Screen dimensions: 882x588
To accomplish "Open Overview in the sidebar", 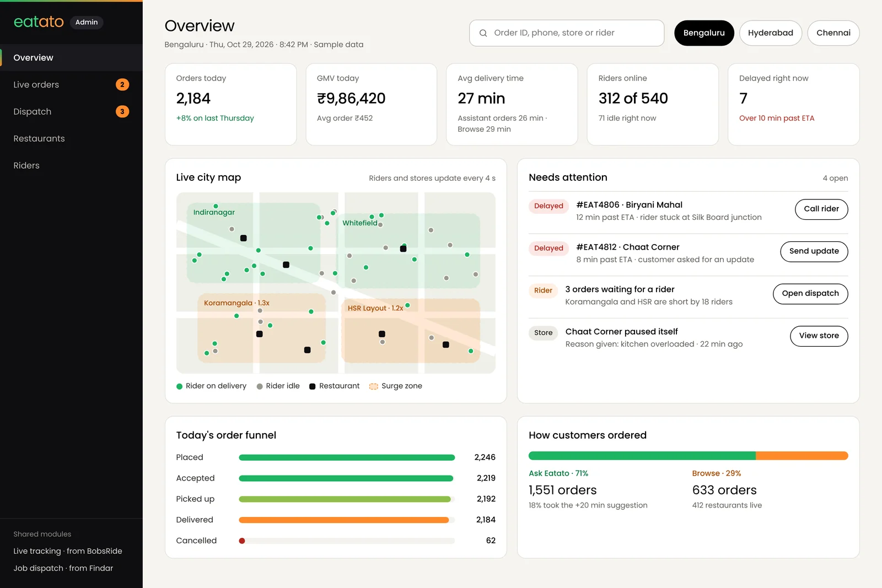I will click(71, 58).
